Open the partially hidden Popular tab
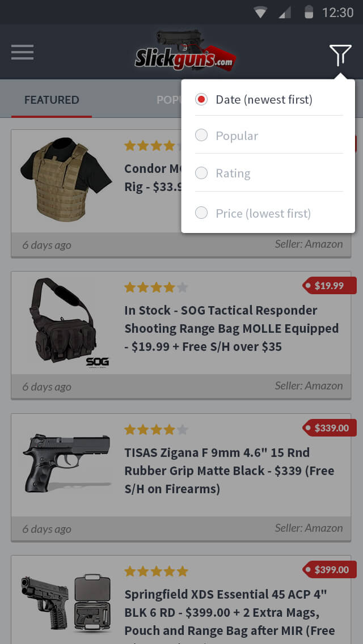 tap(169, 100)
